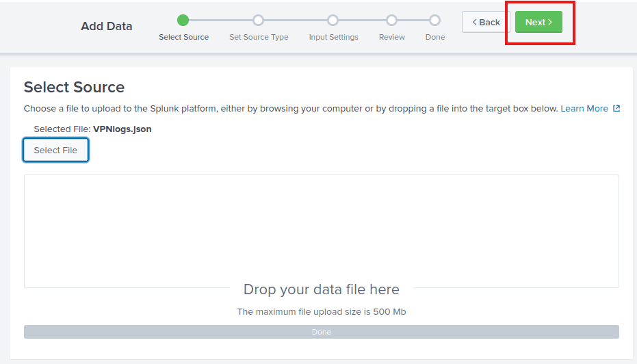The width and height of the screenshot is (637, 364).
Task: Go back using the Back button
Action: 486,22
